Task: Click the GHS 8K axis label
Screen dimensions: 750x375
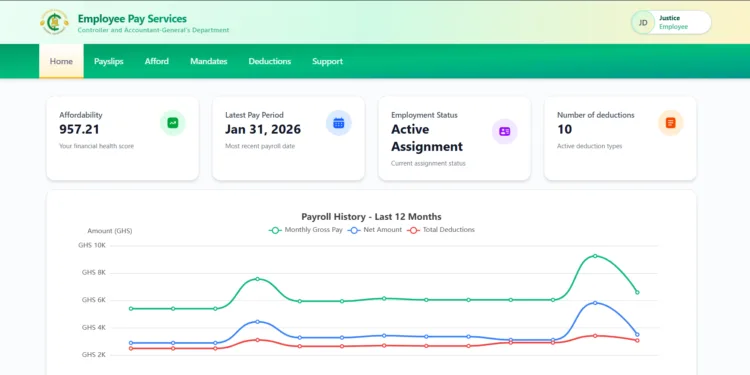Action: click(94, 273)
